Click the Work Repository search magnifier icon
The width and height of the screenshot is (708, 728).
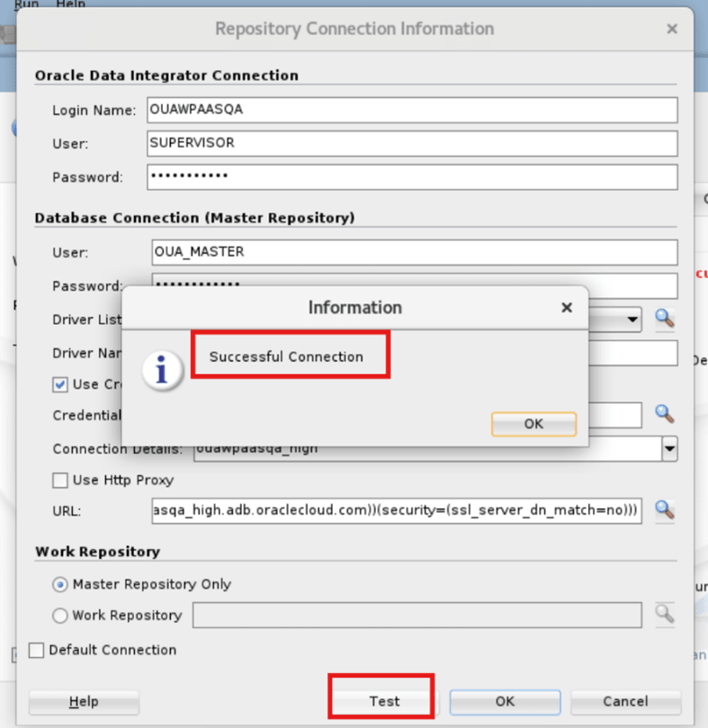(x=664, y=615)
